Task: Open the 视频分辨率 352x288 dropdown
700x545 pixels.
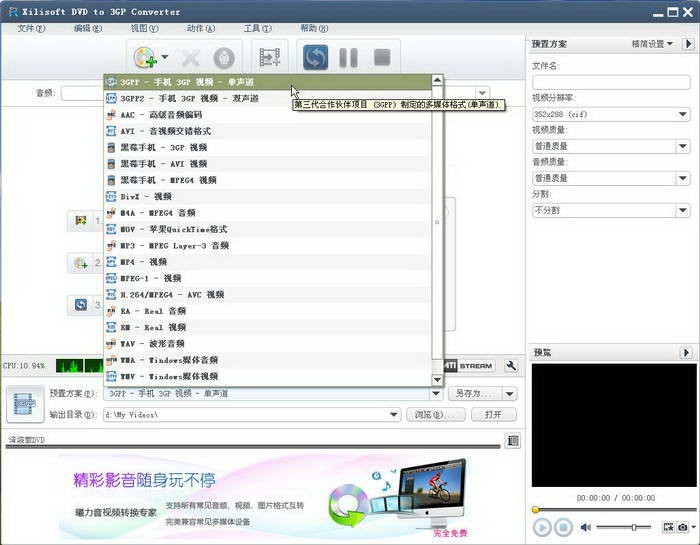Action: click(x=683, y=114)
